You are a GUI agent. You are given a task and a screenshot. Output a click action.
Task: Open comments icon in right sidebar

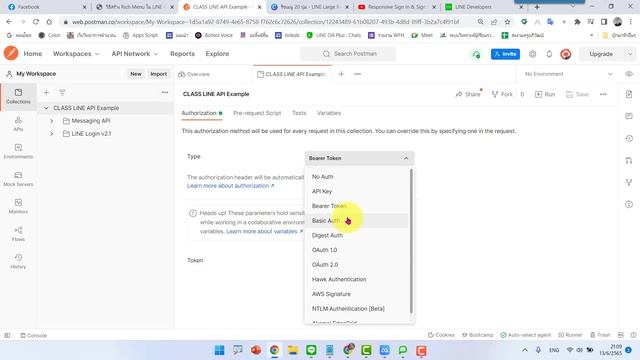(x=629, y=116)
